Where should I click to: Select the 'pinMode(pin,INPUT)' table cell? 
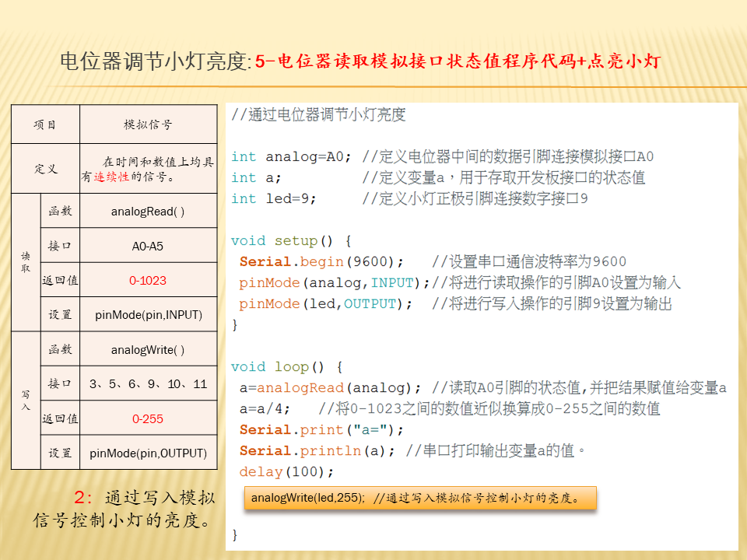point(148,315)
